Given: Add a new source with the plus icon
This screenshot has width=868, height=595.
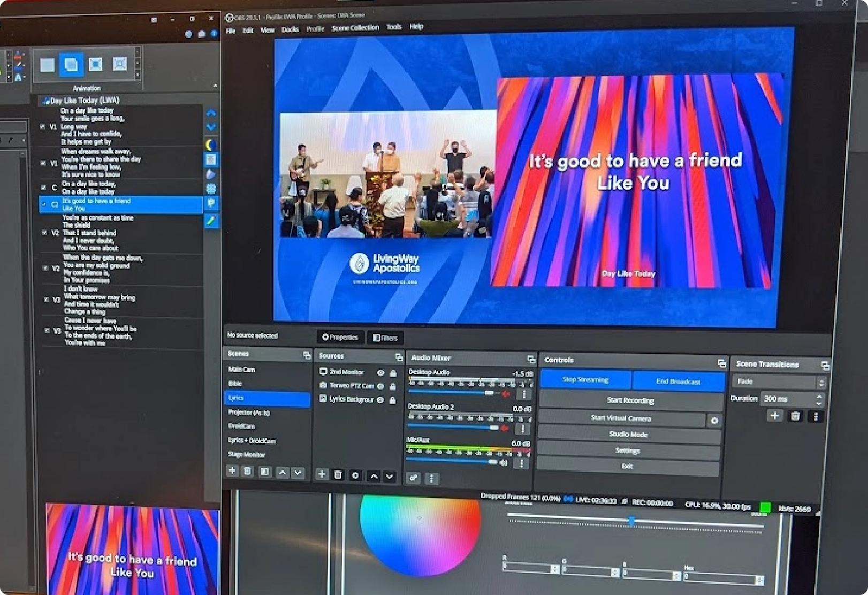Looking at the screenshot, I should click(322, 475).
